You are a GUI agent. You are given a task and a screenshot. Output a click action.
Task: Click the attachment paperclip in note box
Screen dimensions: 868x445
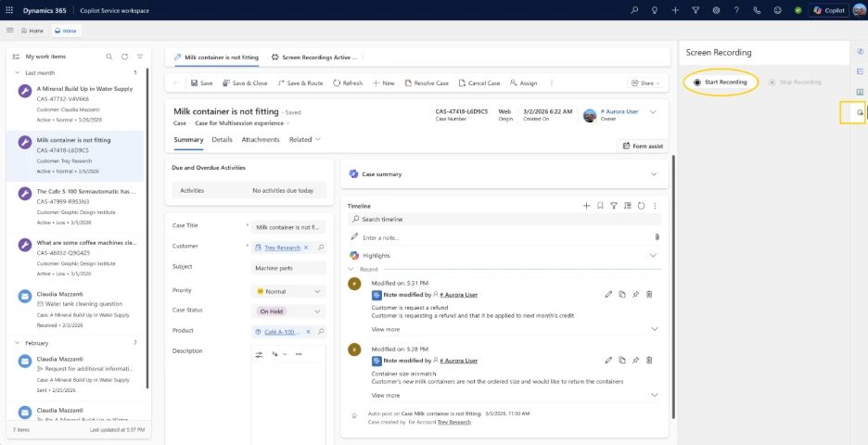coord(657,237)
